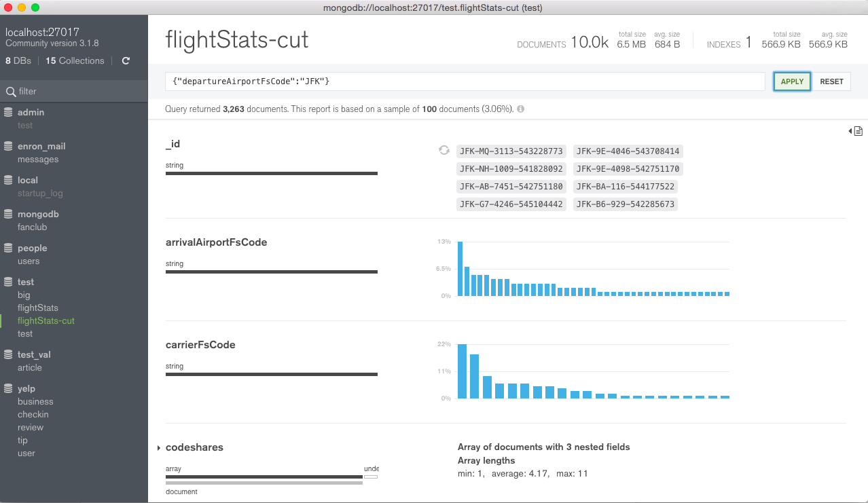The height and width of the screenshot is (503, 868).
Task: Open the flightStats collection
Action: pyautogui.click(x=38, y=308)
